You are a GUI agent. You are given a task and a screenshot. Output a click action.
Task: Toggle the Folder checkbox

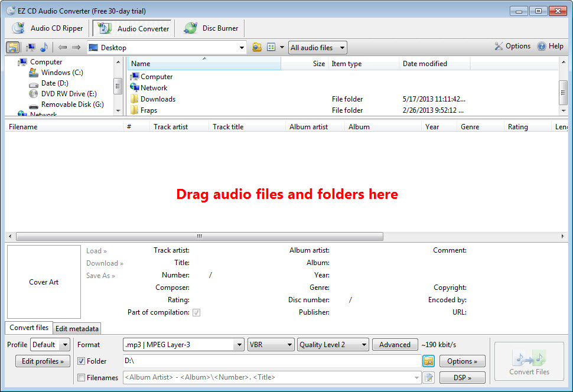pyautogui.click(x=81, y=361)
